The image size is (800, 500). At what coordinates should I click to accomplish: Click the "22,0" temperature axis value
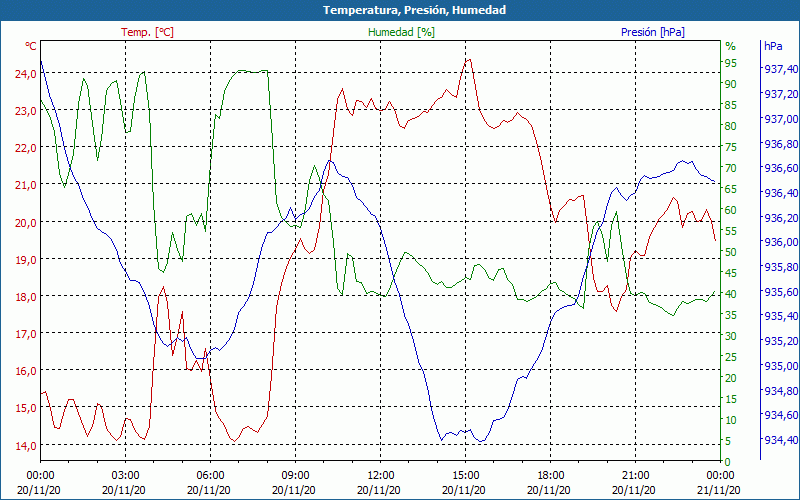coord(26,148)
